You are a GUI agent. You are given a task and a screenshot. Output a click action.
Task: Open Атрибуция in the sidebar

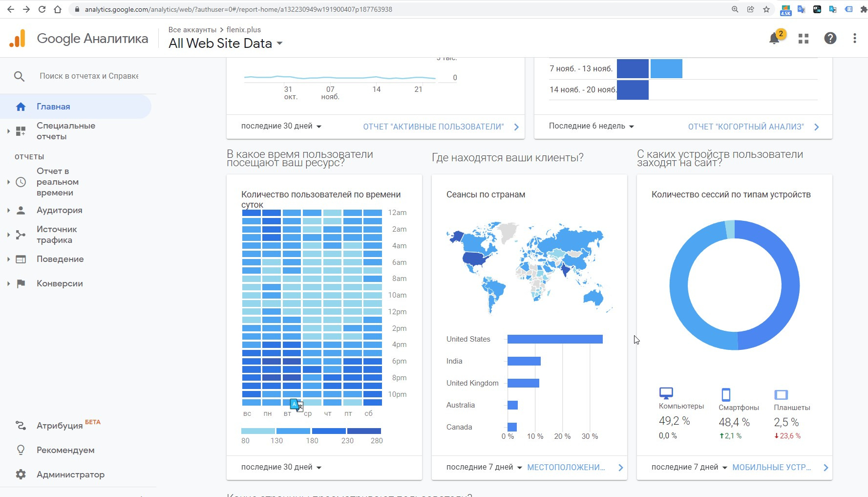pos(60,425)
